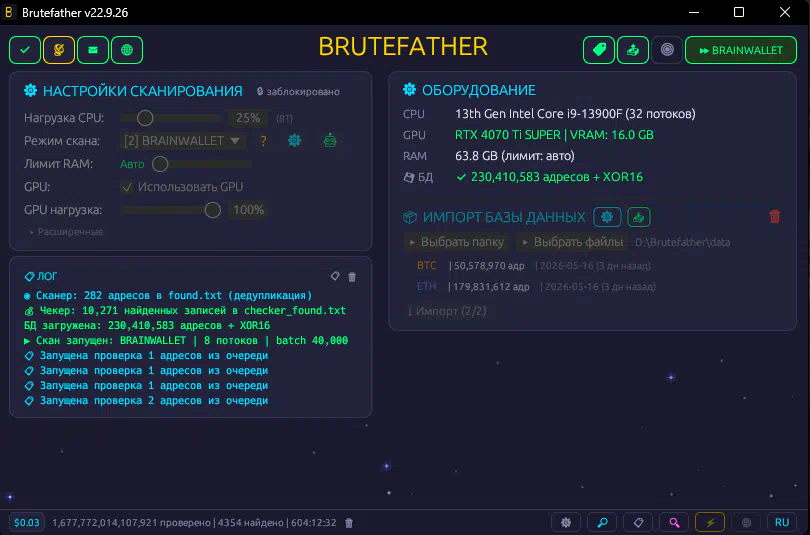Click the '63.8 GB (лимит: авто)' RAM text

click(515, 156)
